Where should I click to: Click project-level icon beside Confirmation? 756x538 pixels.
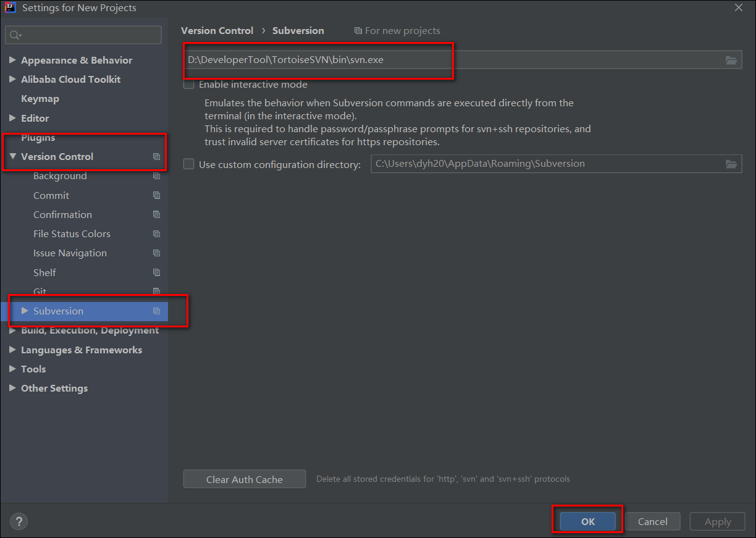[x=157, y=215]
